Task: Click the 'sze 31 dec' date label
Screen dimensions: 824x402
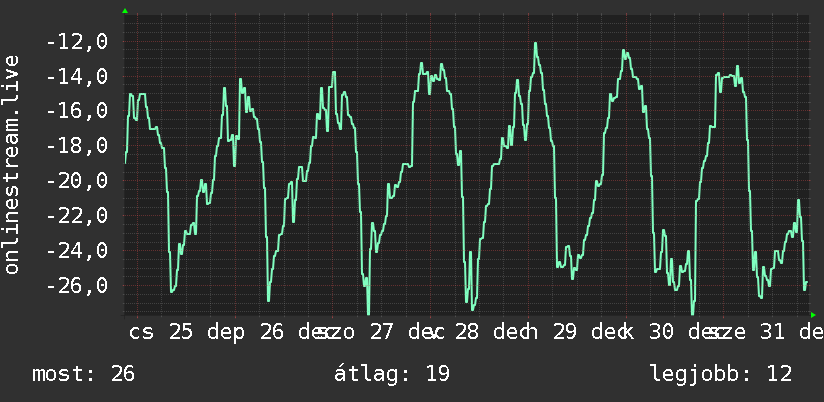Action: 766,332
